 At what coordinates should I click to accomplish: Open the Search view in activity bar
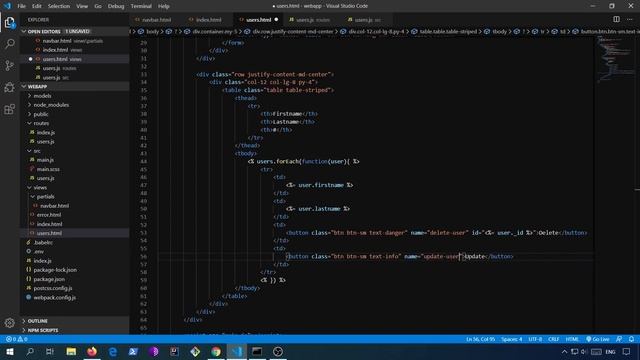pyautogui.click(x=9, y=44)
